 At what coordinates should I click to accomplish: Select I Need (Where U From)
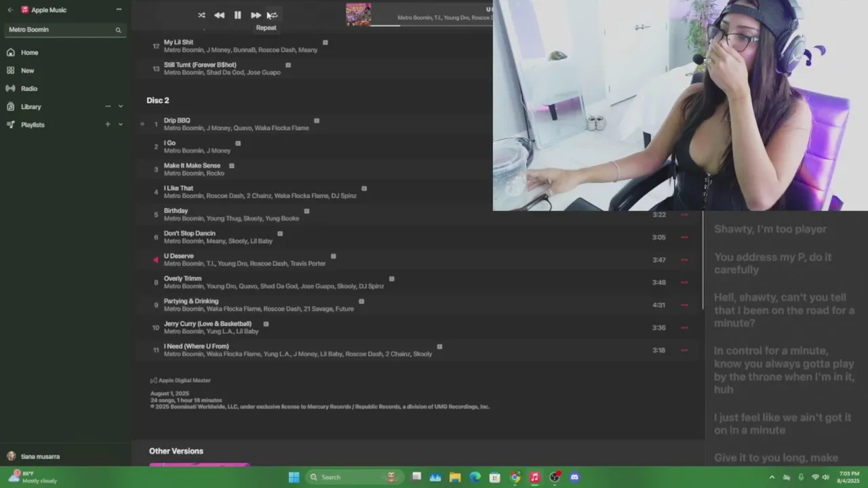pos(196,346)
